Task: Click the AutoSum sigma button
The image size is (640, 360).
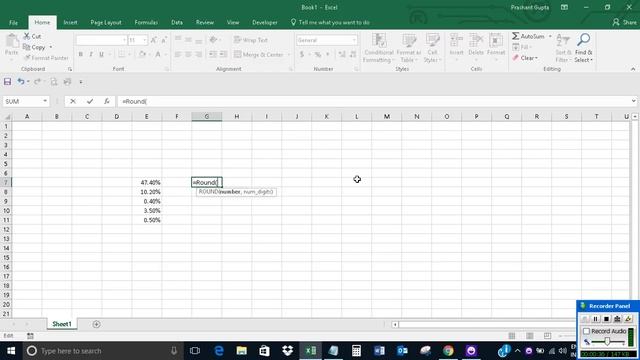Action: pos(529,36)
